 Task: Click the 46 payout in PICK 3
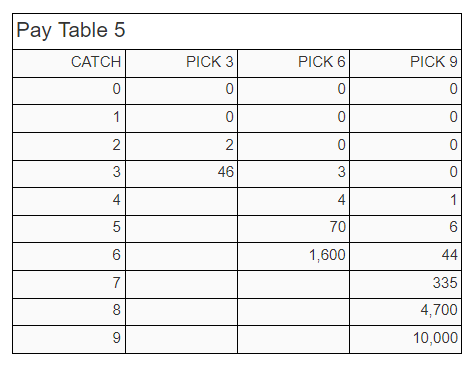point(226,172)
